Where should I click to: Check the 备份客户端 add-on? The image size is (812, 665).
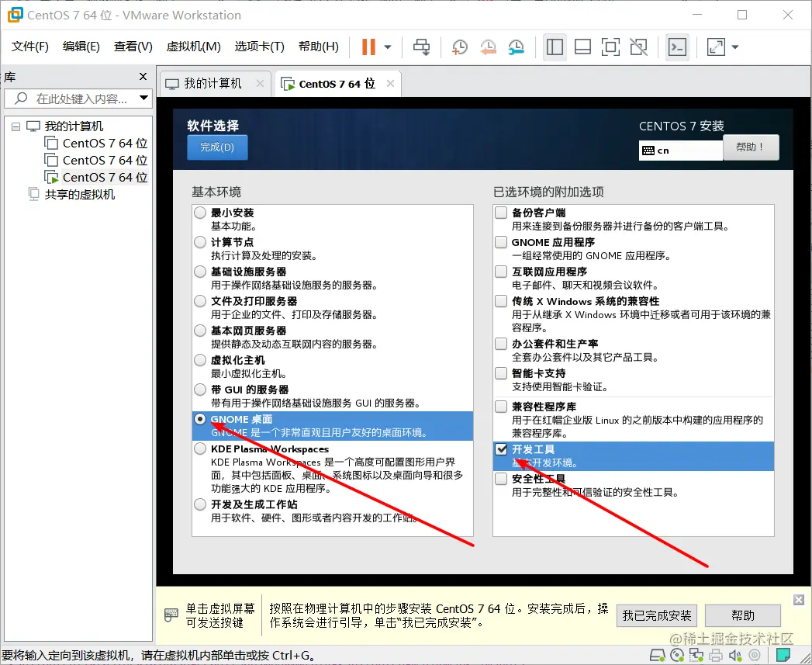click(501, 213)
